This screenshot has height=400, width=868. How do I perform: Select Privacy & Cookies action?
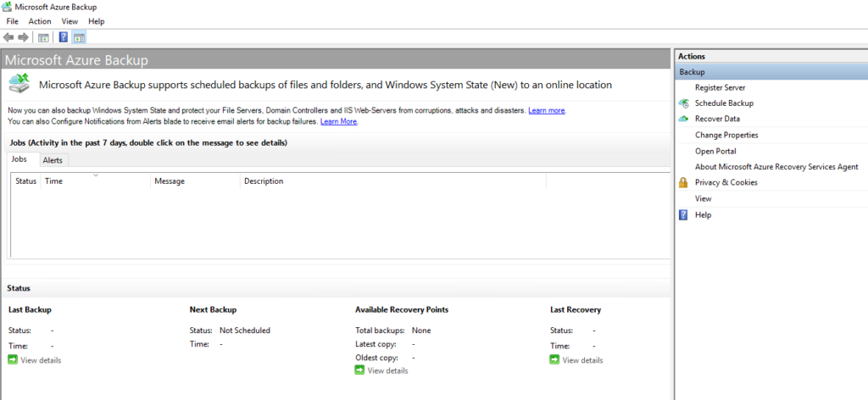pyautogui.click(x=726, y=182)
